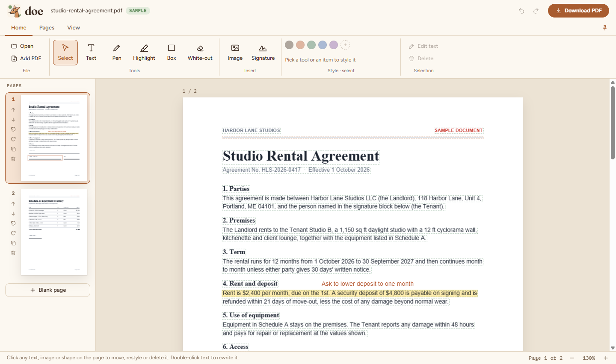The width and height of the screenshot is (616, 364).
Task: Rotate page 1 clockwise
Action: tap(13, 139)
